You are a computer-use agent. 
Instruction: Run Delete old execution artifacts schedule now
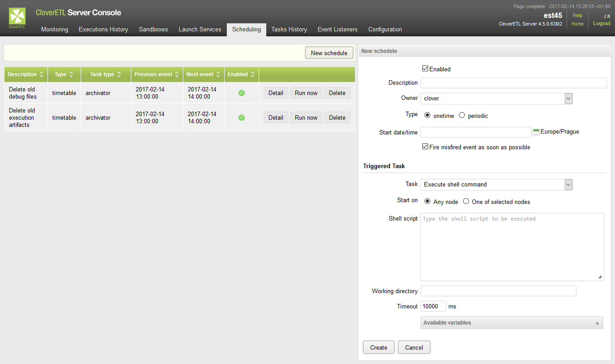pyautogui.click(x=306, y=117)
